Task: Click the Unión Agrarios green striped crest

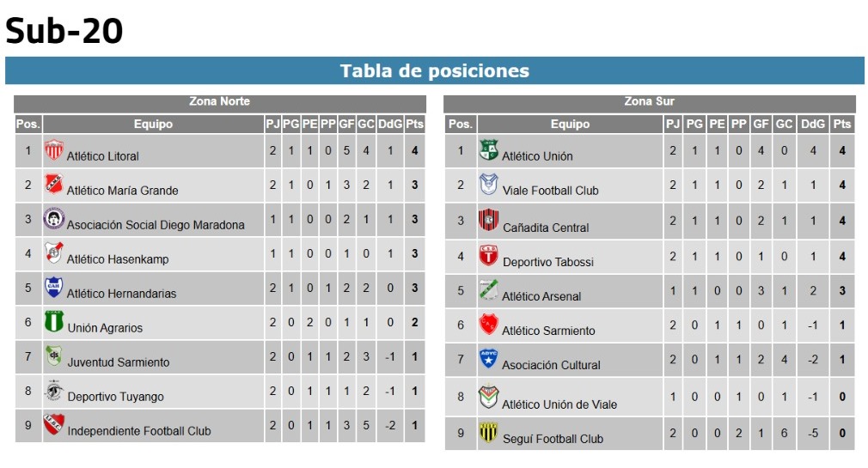Action: tap(53, 321)
